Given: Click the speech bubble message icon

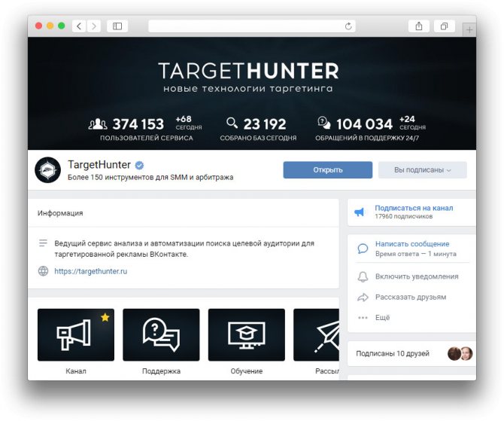Looking at the screenshot, I should click(x=363, y=249).
